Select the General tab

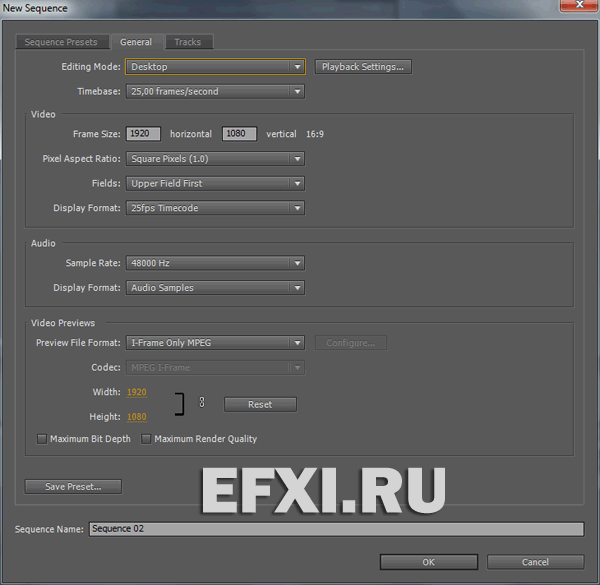tap(136, 42)
